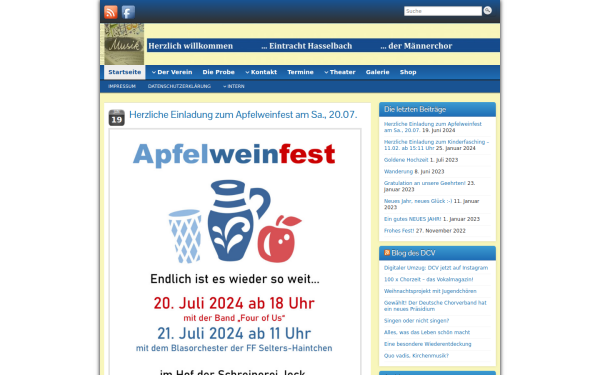Screen dimensions: 600x375
Task: Click the RSS icon beside Blog des DCV
Action: coord(387,253)
